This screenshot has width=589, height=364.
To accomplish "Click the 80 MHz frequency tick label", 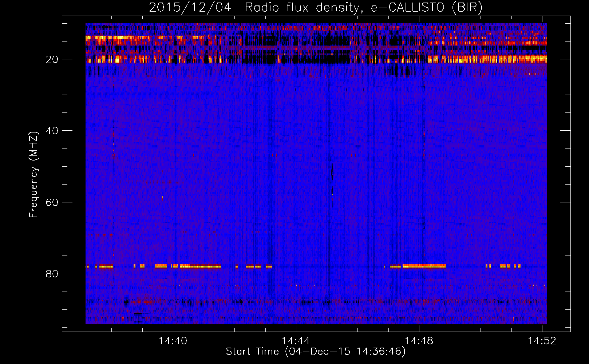I will [x=52, y=274].
